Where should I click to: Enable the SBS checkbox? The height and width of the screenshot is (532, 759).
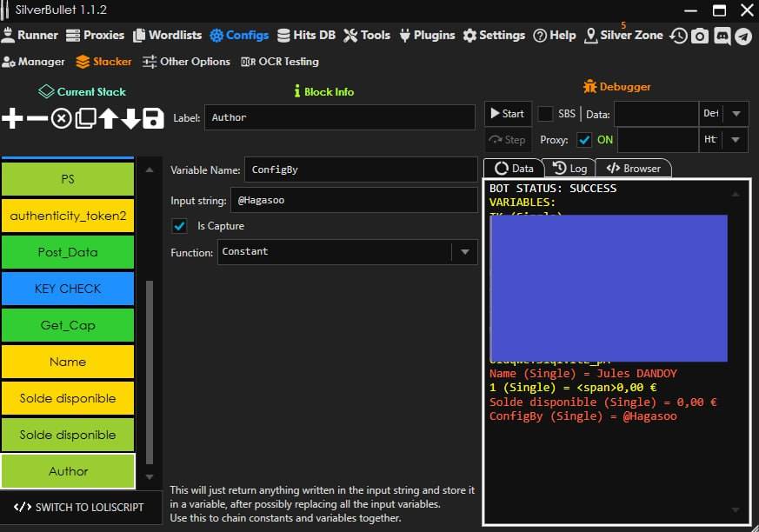(545, 114)
